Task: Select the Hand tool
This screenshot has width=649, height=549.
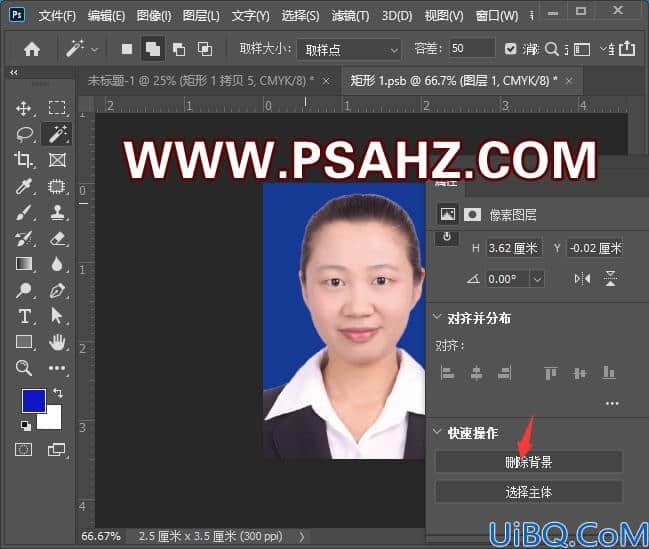Action: click(x=57, y=342)
